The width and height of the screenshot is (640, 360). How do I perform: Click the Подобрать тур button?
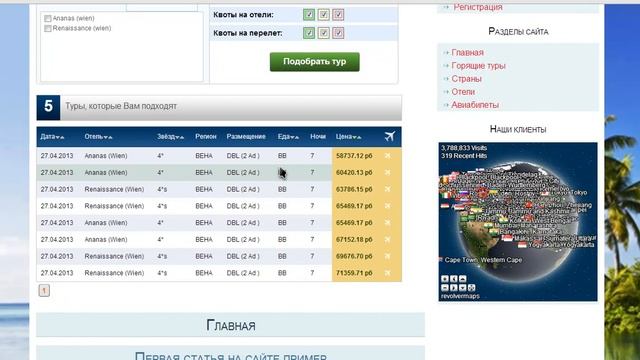[x=315, y=62]
